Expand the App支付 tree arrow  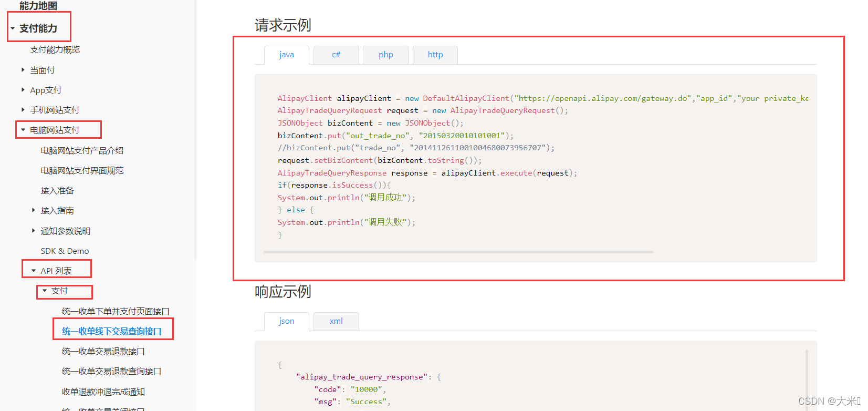[23, 90]
